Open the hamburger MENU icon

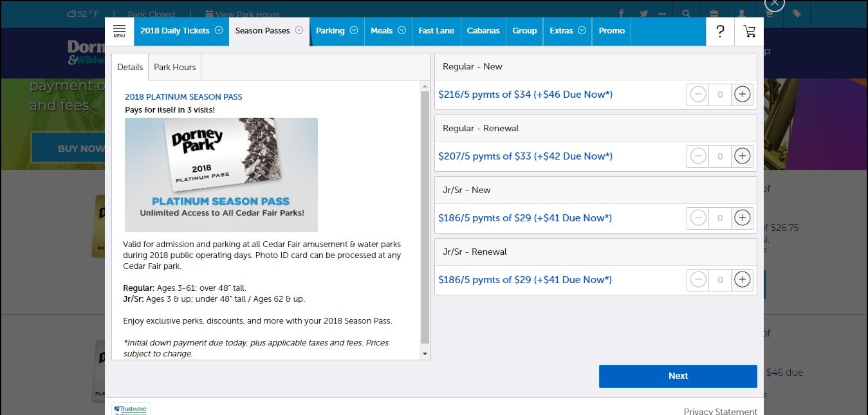pos(119,31)
